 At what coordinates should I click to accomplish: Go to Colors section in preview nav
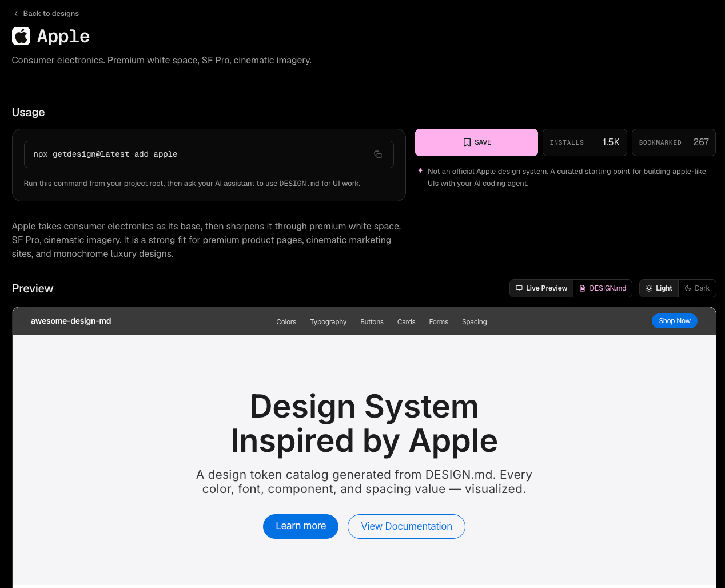pos(286,322)
